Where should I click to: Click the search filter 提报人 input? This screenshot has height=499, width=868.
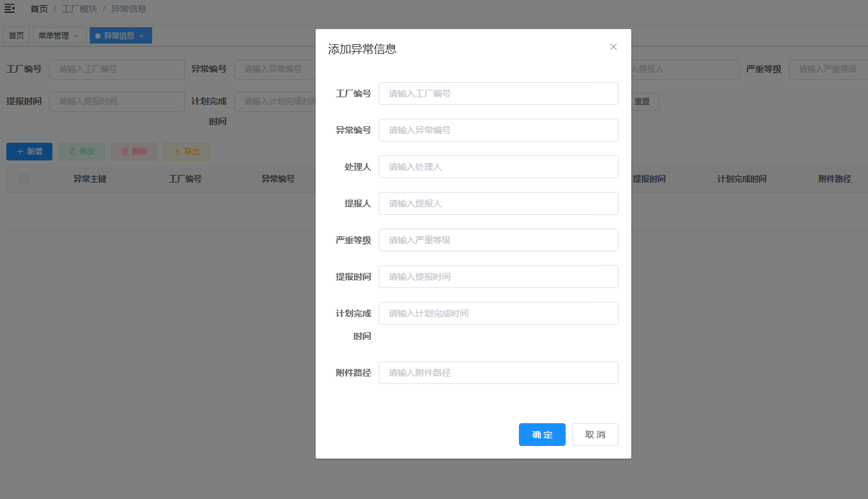685,69
